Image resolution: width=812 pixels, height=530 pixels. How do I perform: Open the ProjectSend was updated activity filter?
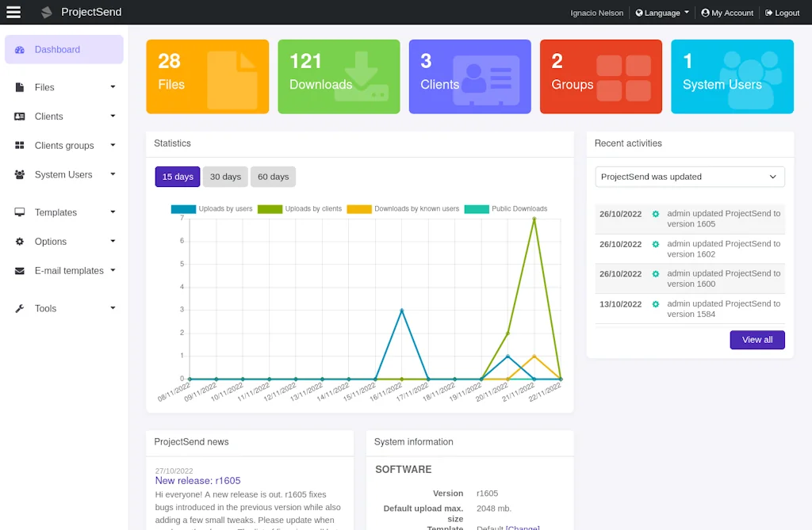pyautogui.click(x=689, y=177)
